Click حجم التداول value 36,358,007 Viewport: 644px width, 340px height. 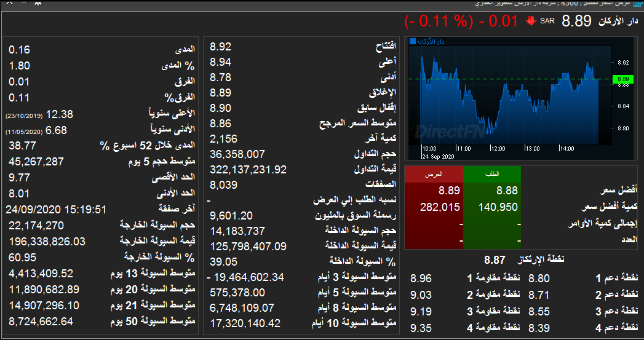pos(237,154)
